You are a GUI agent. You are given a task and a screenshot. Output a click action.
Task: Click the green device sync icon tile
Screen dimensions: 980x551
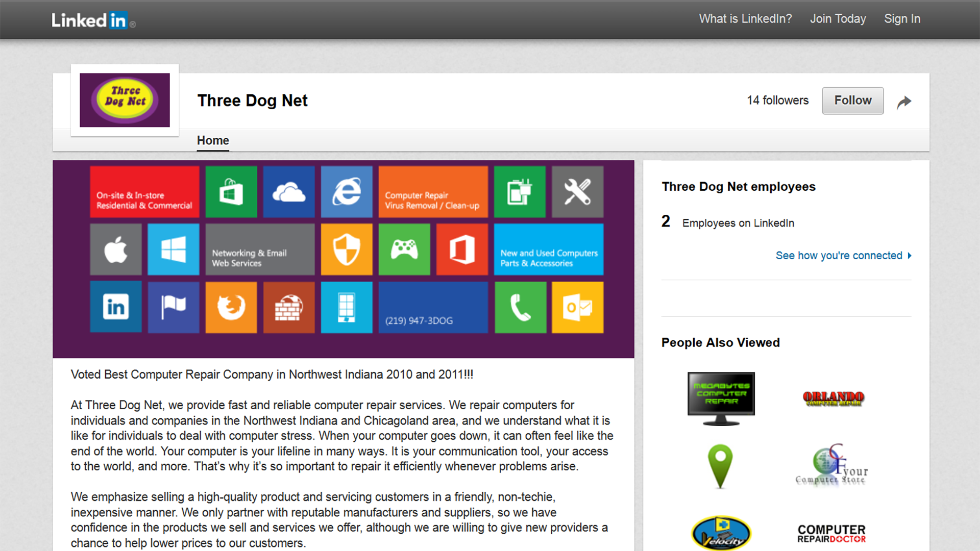[520, 192]
